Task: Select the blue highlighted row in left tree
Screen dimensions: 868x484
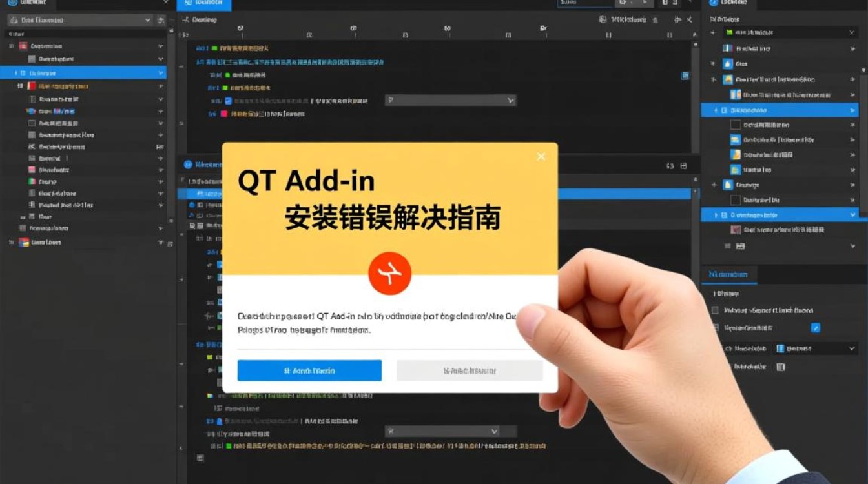Action: (83, 73)
